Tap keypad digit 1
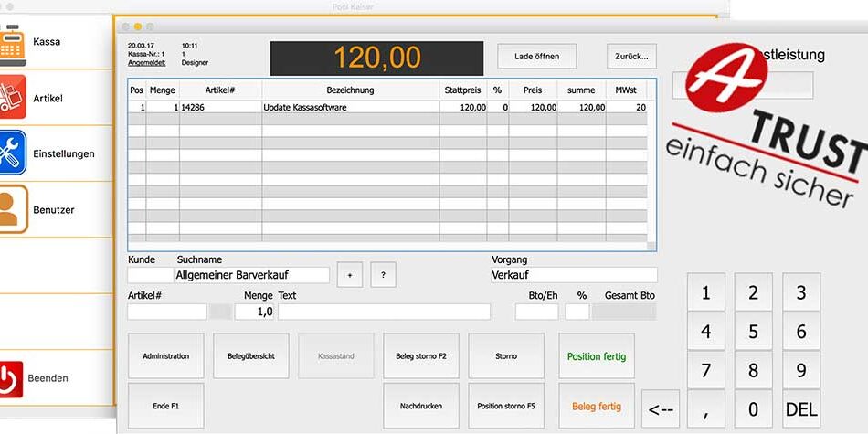The height and width of the screenshot is (434, 868). pos(705,292)
